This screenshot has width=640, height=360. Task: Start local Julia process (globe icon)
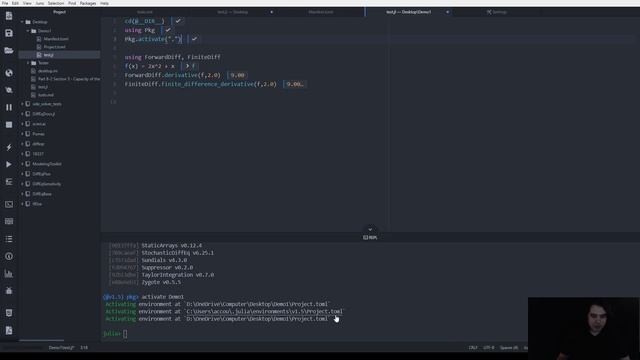9,73
